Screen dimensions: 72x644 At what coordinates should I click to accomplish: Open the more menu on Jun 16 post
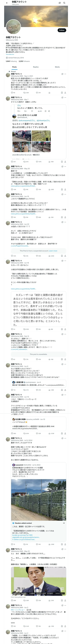coord(65,261)
